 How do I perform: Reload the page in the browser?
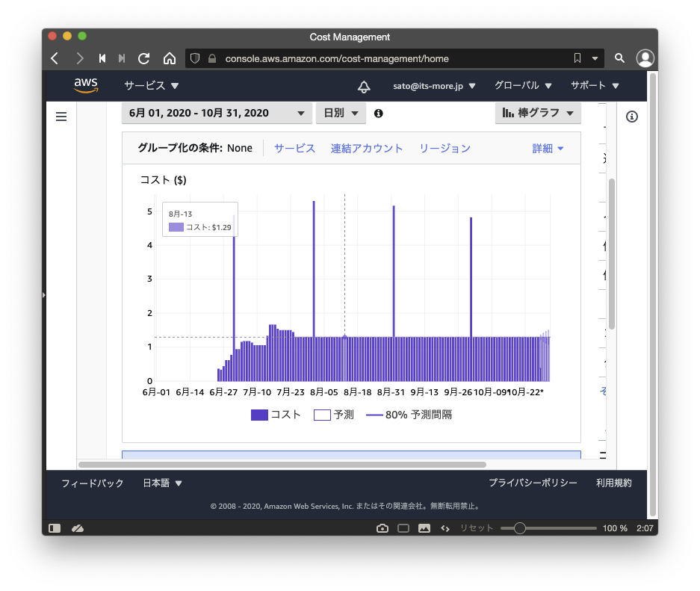coord(144,58)
